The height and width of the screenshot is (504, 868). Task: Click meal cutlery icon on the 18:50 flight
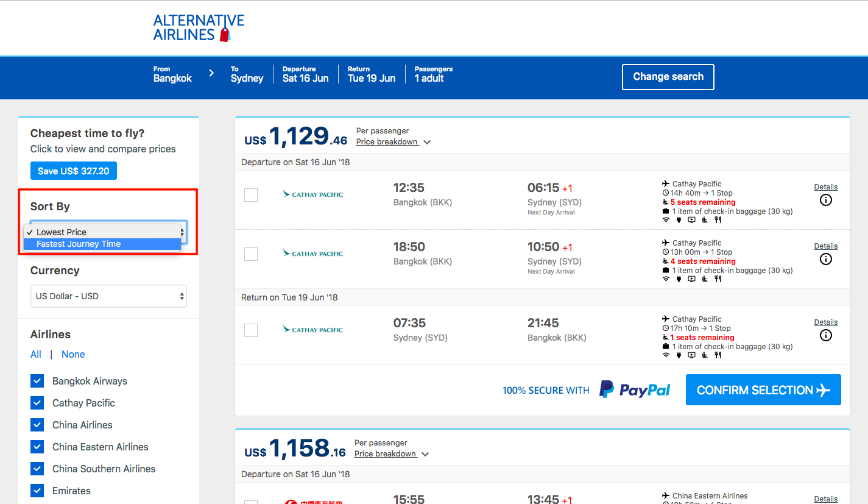coord(718,279)
